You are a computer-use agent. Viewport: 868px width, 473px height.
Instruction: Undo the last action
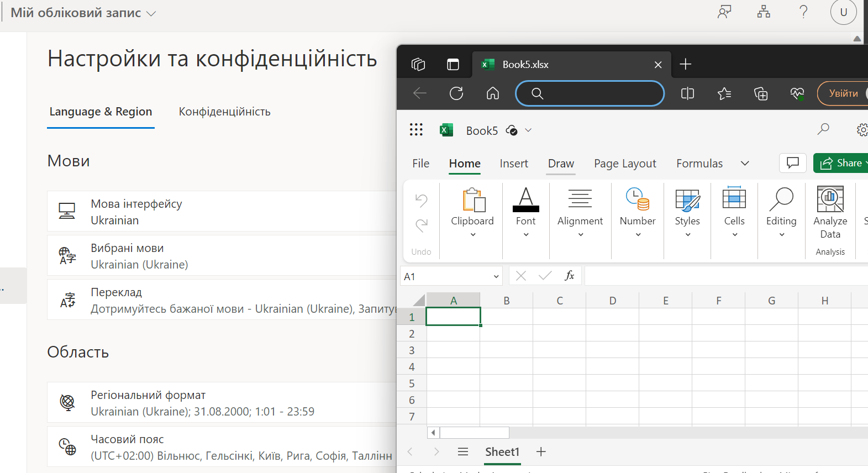(x=422, y=200)
